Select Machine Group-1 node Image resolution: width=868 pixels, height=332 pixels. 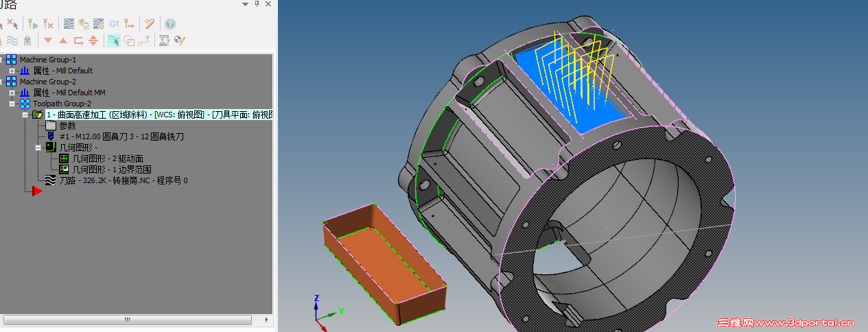click(x=47, y=60)
